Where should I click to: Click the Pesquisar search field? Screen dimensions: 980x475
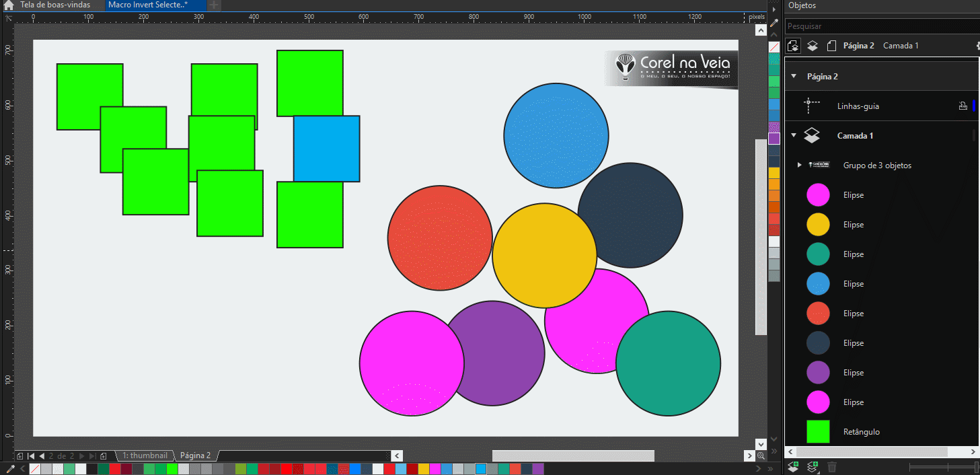pos(874,26)
